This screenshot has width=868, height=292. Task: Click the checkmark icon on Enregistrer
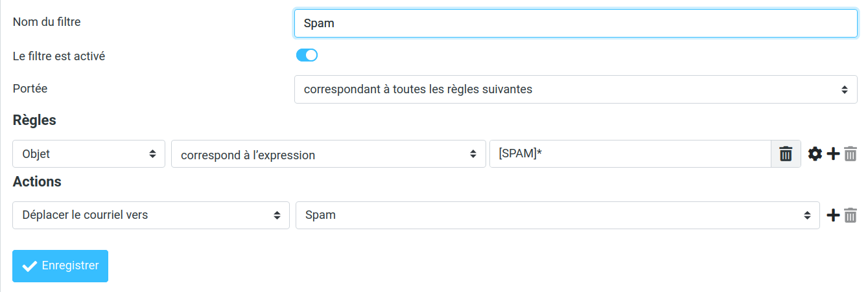pos(29,266)
